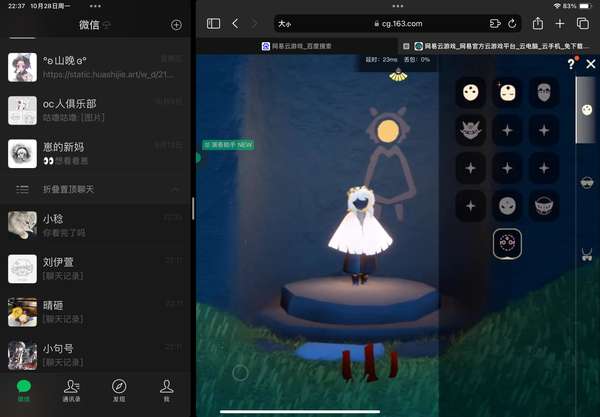Close the 网易云游戏 tab

406,46
